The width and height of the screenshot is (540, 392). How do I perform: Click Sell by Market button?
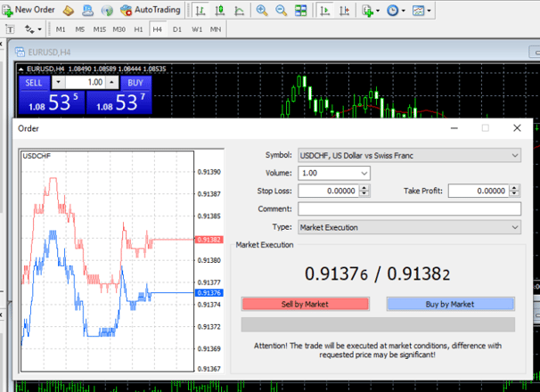305,304
